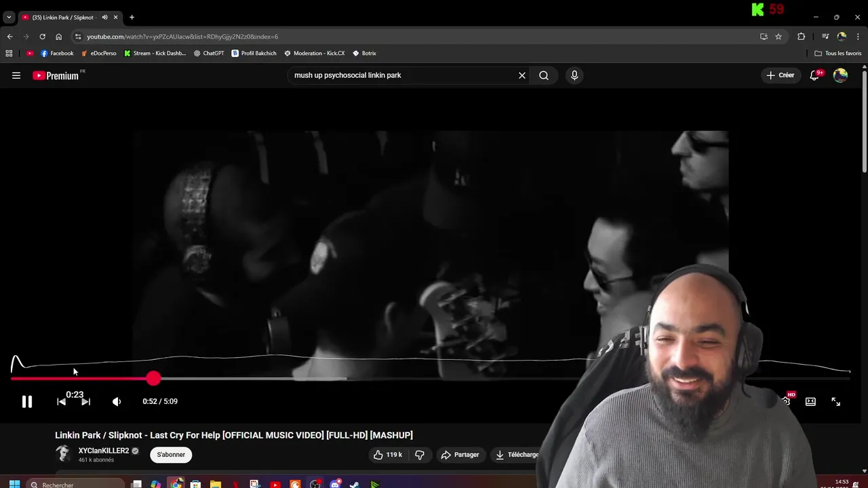Click the search field text
The width and height of the screenshot is (868, 488).
348,75
